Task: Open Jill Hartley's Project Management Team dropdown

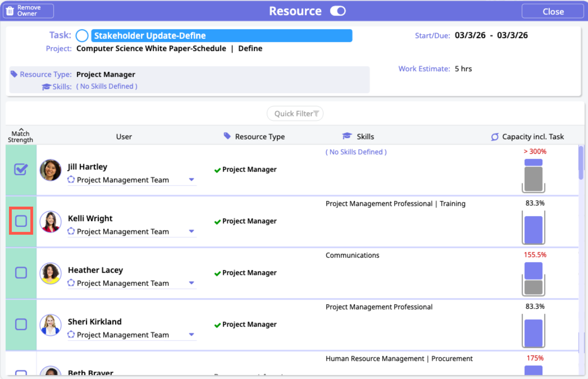Action: 192,180
